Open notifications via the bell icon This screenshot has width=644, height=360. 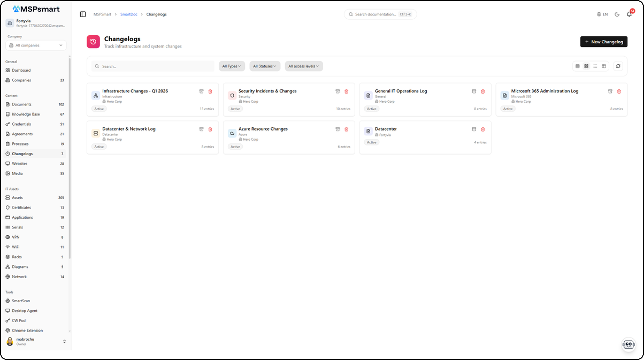[x=629, y=14]
